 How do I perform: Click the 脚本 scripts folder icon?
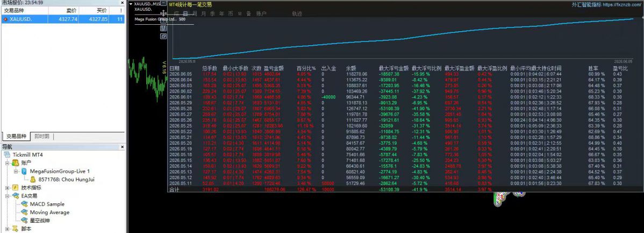[x=15, y=229]
